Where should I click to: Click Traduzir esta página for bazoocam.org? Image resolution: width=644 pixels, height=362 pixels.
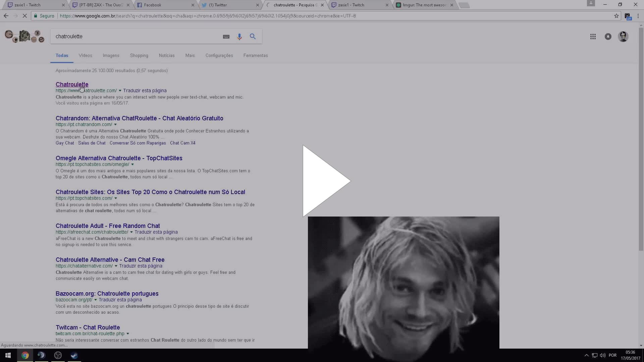point(120,300)
